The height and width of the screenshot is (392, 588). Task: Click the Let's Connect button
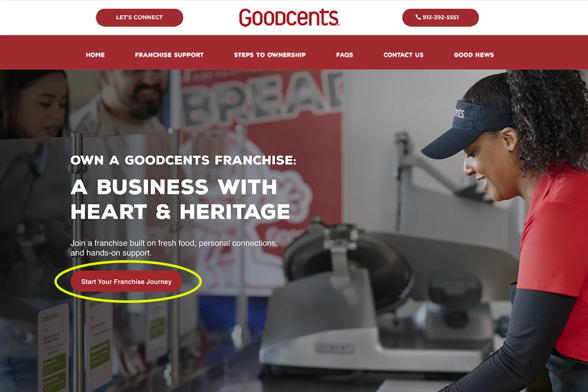click(x=139, y=17)
